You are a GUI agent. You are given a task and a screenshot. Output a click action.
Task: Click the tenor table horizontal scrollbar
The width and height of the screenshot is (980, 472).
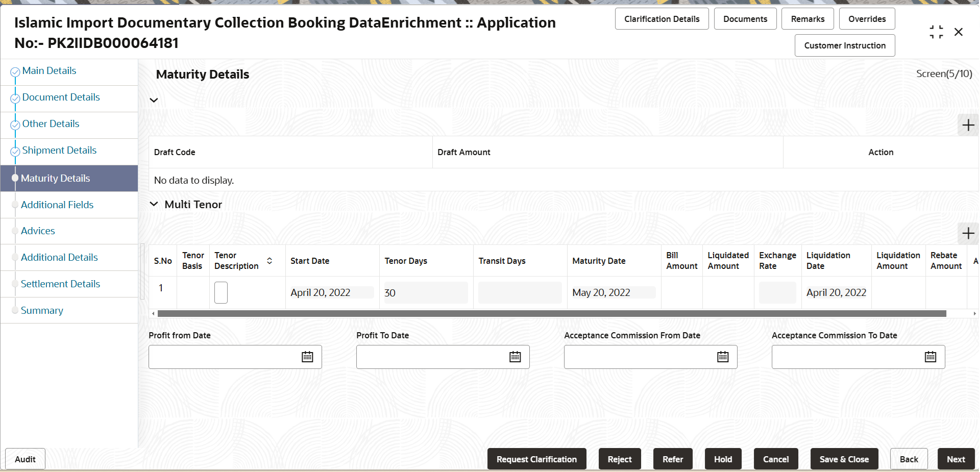pos(552,313)
